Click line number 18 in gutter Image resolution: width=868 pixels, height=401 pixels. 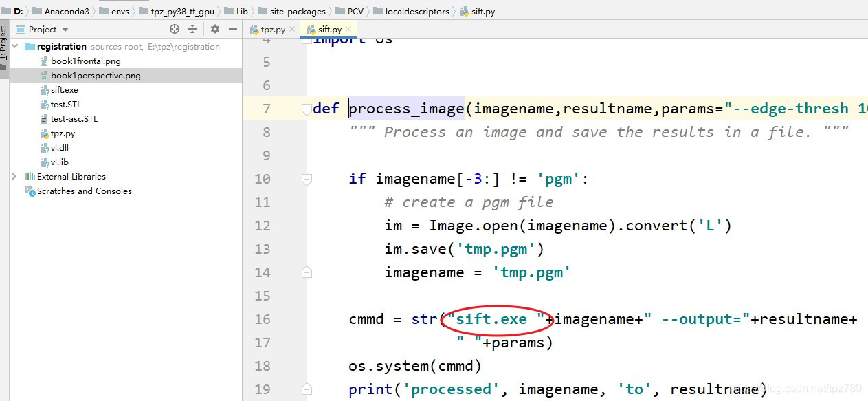263,366
